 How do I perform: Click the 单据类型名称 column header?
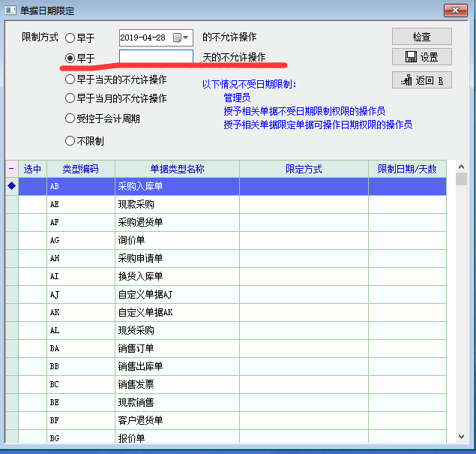pyautogui.click(x=177, y=169)
